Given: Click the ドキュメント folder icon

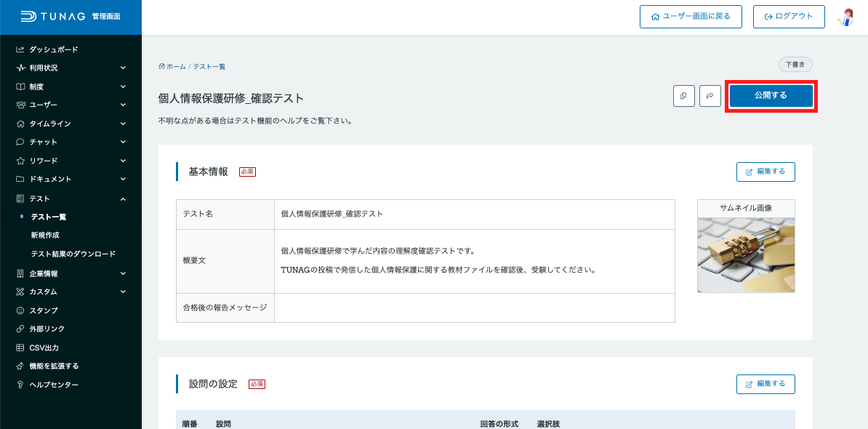Looking at the screenshot, I should point(20,180).
